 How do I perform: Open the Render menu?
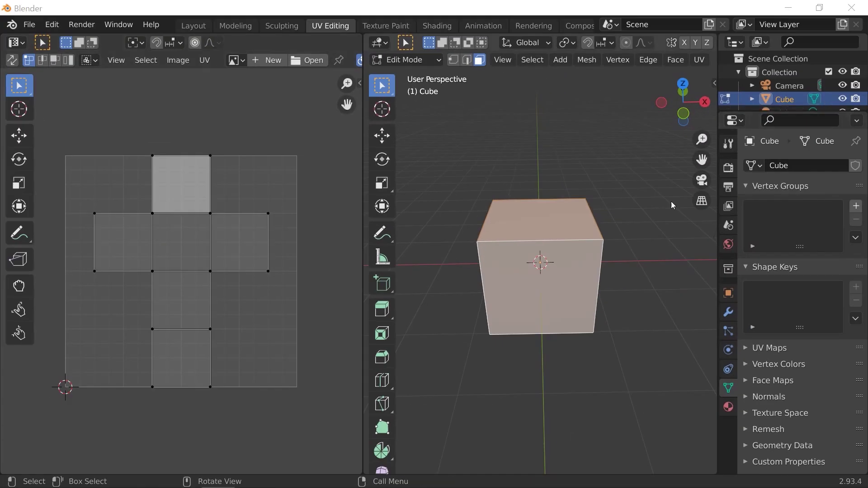point(81,24)
